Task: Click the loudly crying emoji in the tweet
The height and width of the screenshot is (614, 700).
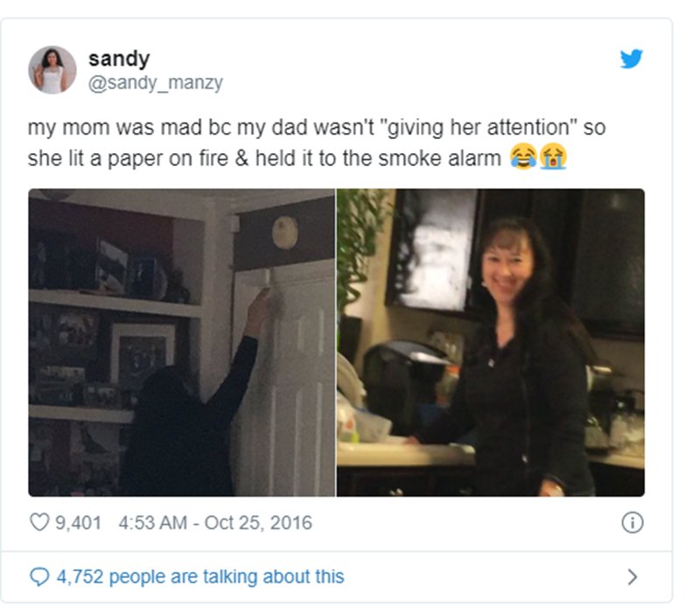Action: (553, 157)
